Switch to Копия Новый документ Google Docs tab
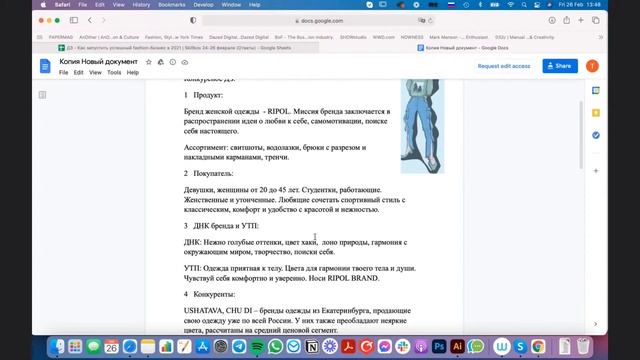The height and width of the screenshot is (360, 640). [x=463, y=48]
